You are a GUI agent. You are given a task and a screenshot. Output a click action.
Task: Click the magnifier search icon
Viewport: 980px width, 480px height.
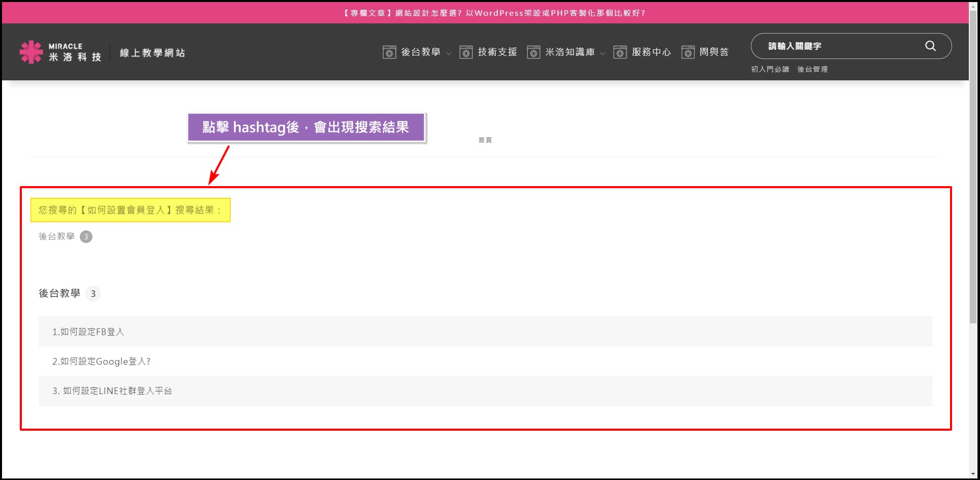tap(930, 46)
